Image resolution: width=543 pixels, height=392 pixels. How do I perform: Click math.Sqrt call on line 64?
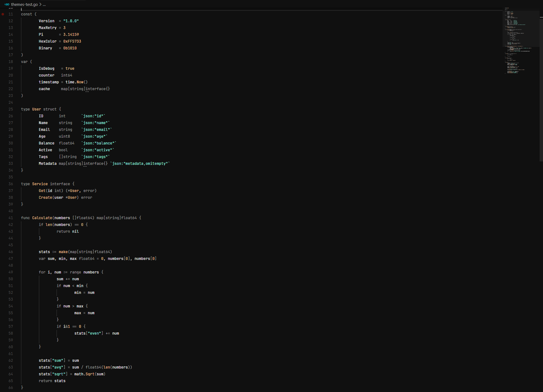[x=90, y=374]
